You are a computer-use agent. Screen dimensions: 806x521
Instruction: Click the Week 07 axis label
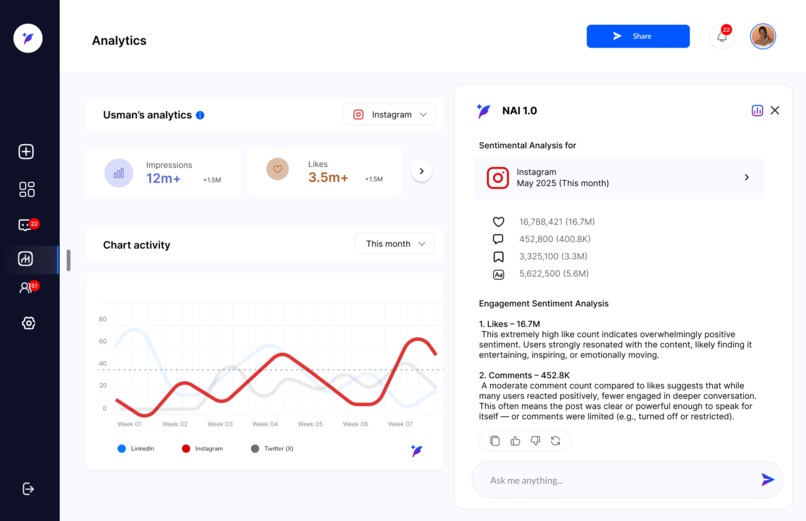coord(400,424)
